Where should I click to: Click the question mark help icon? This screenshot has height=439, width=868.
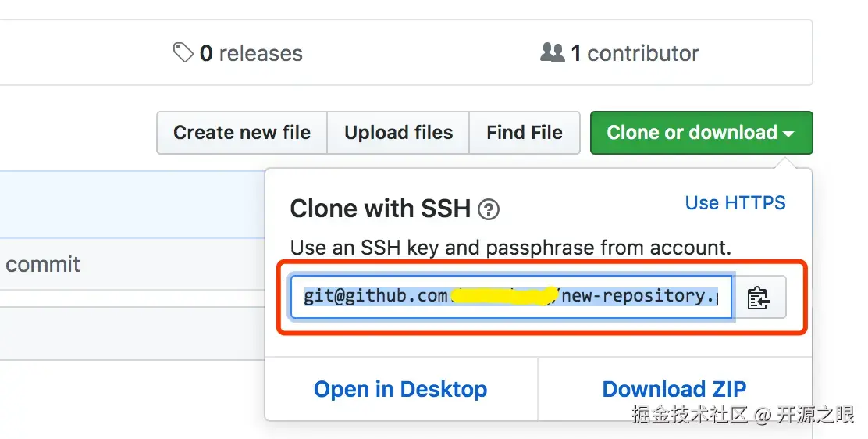click(x=489, y=209)
